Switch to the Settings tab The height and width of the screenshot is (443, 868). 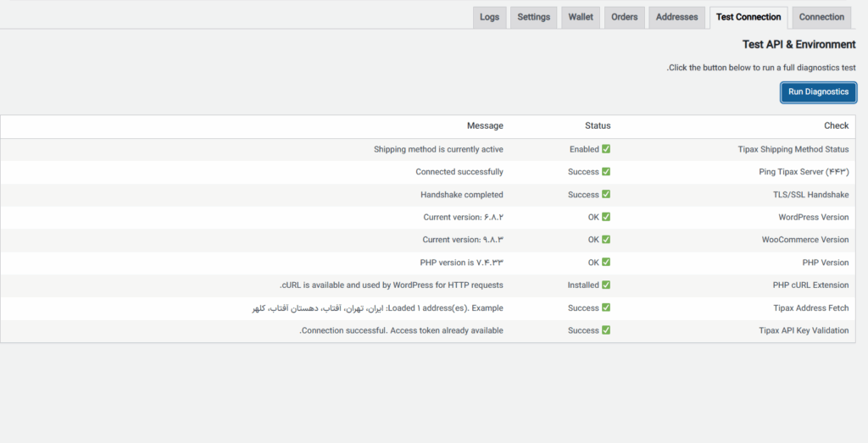pos(534,17)
